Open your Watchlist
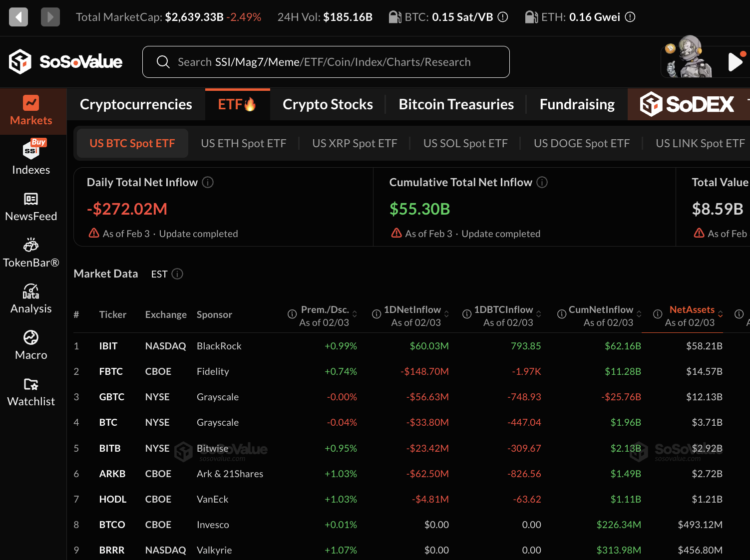Image resolution: width=750 pixels, height=560 pixels. [31, 391]
